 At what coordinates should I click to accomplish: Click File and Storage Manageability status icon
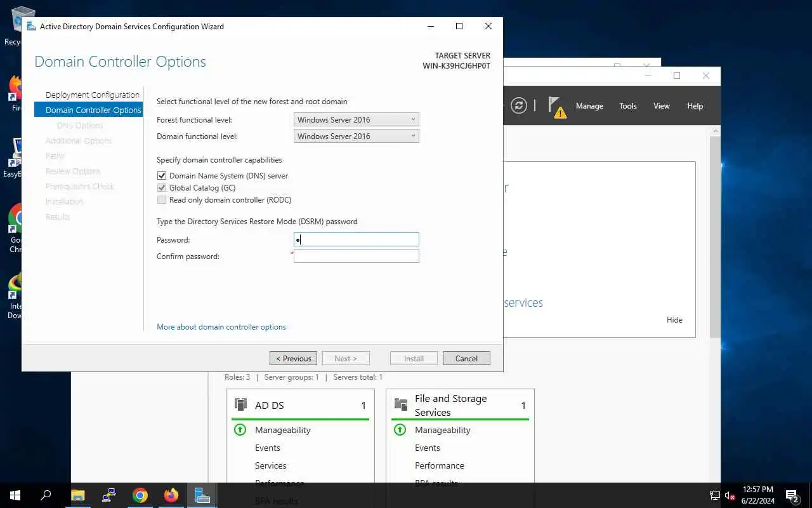[x=400, y=430]
